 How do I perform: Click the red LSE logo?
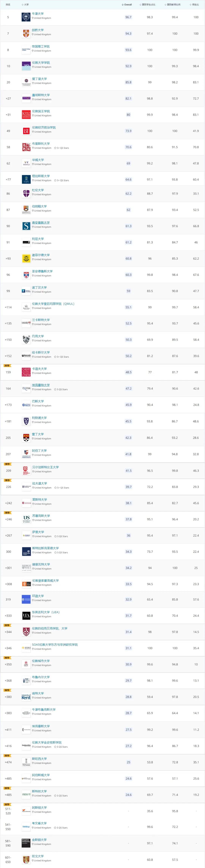coord(26,131)
